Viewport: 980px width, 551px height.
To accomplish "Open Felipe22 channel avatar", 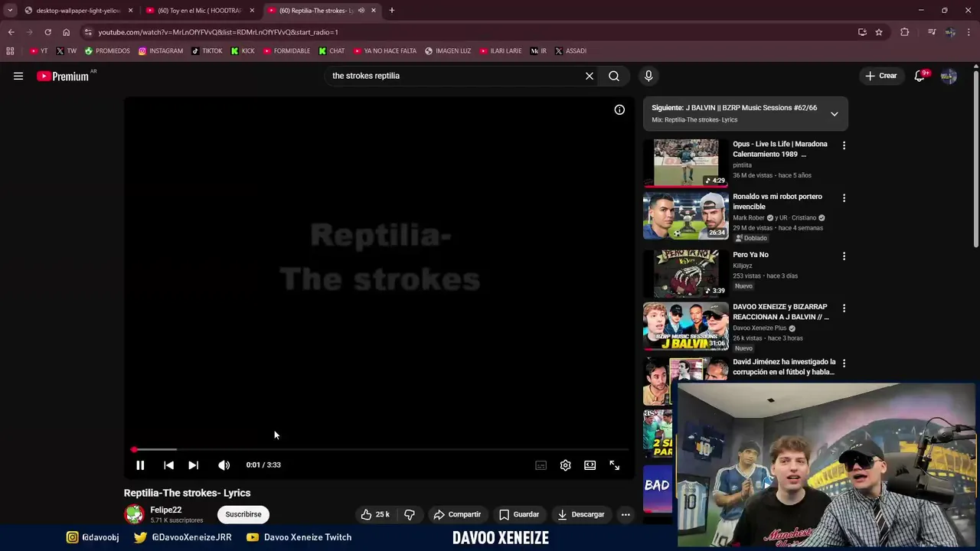I will pos(134,514).
